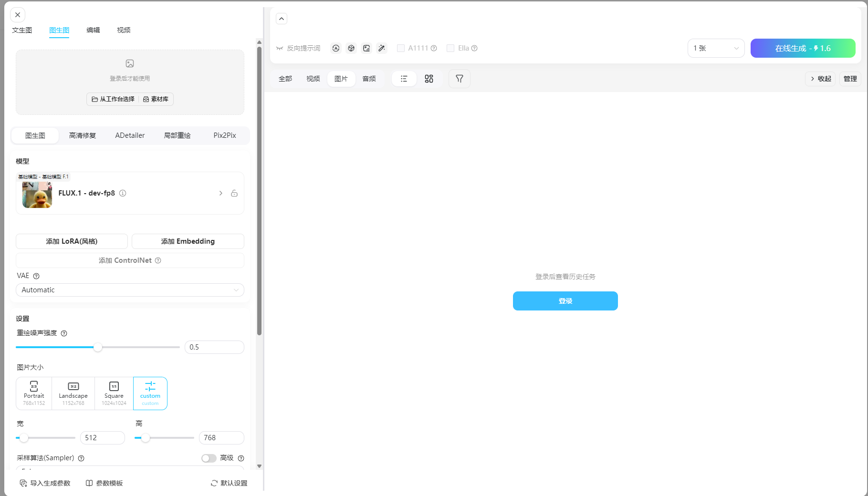Click the info icon next to FLUX.1 - dev-fp8
Viewport: 868px width, 496px height.
click(x=123, y=193)
